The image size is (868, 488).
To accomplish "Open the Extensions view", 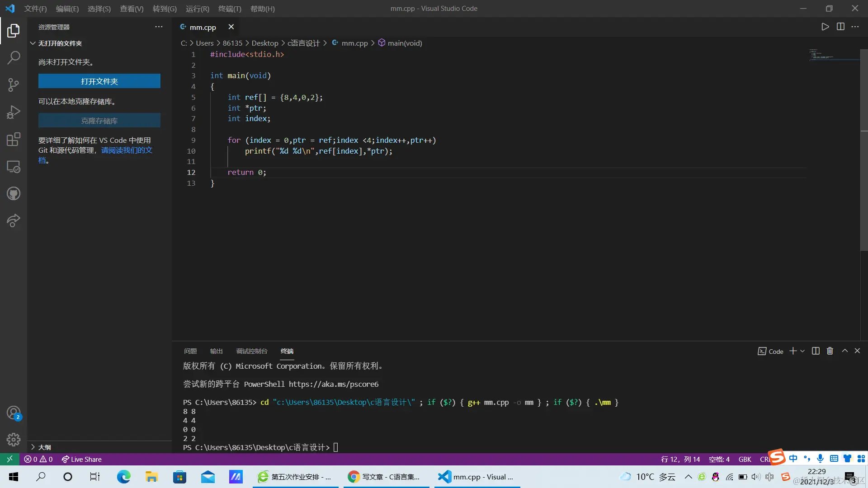I will (x=14, y=139).
